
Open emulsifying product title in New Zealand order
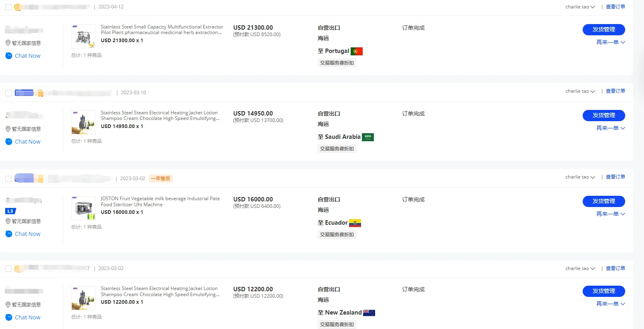pyautogui.click(x=160, y=291)
